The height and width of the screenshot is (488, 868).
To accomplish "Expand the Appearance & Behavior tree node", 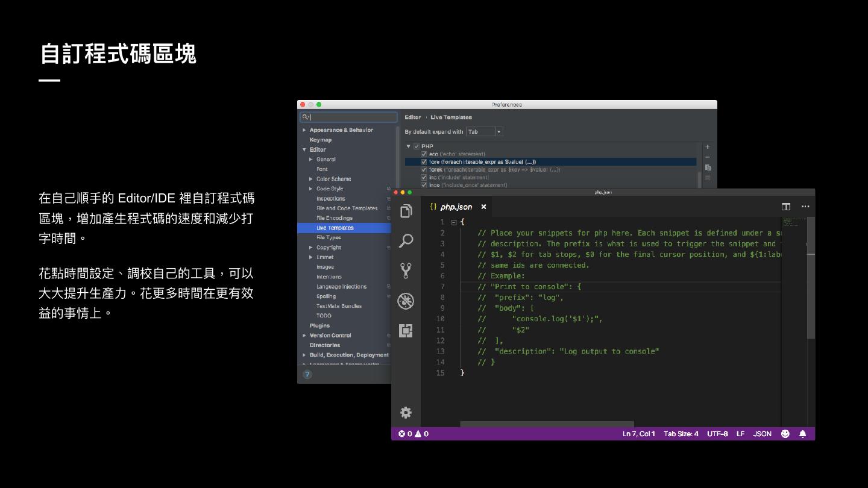I will pyautogui.click(x=304, y=130).
